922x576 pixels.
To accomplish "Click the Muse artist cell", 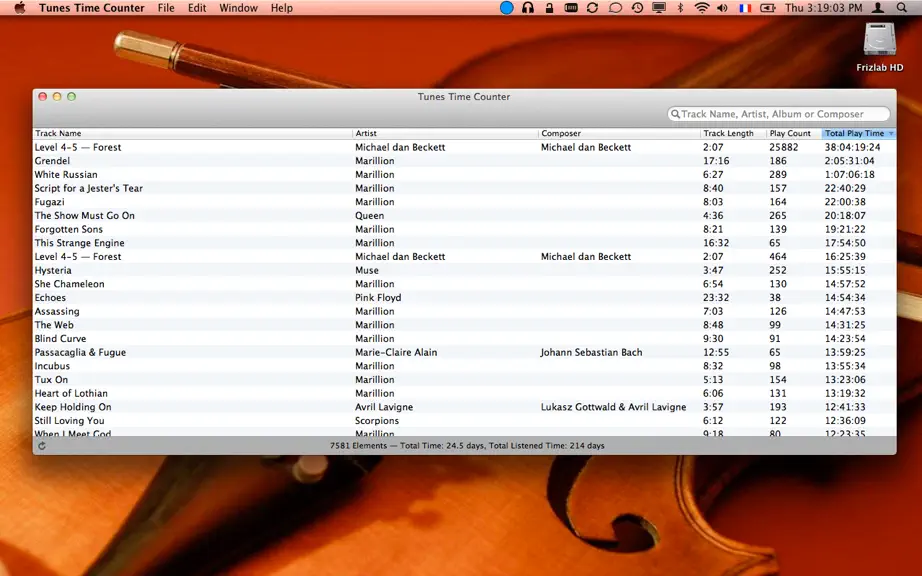I will coord(367,270).
